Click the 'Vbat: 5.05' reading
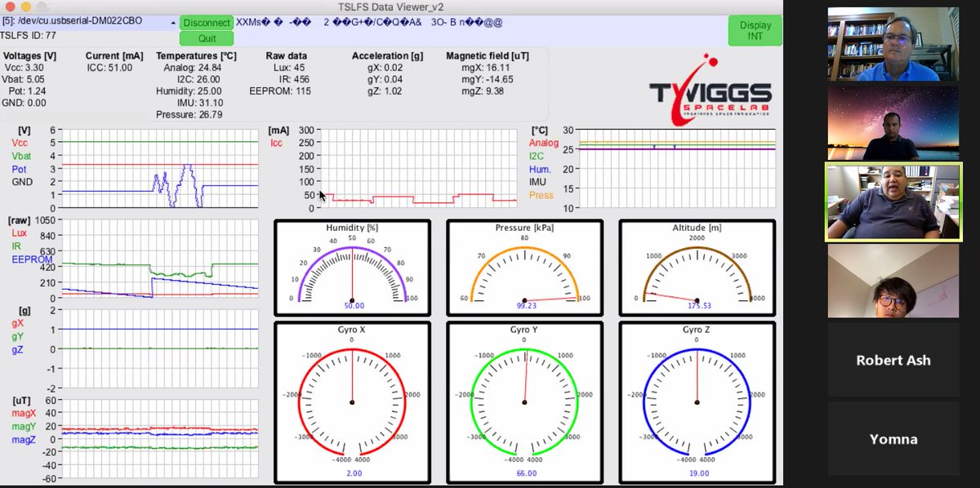980x488 pixels. click(x=24, y=79)
